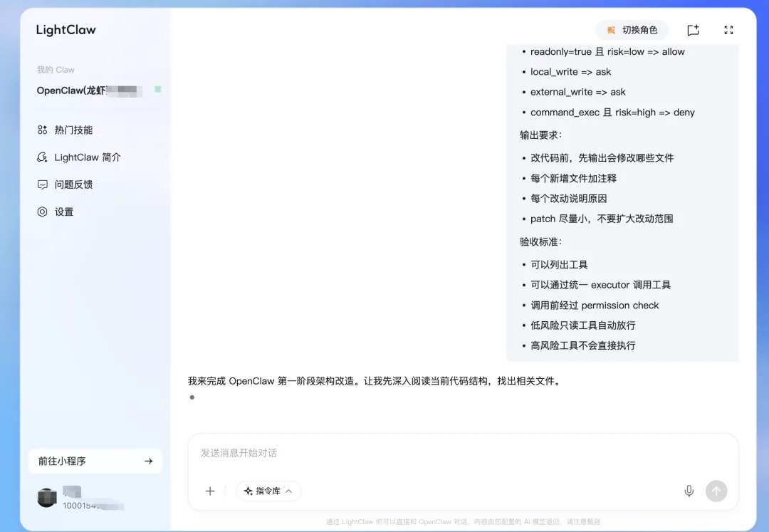
Task: Click the line 每个新增文件加注释
Action: pyautogui.click(x=573, y=179)
